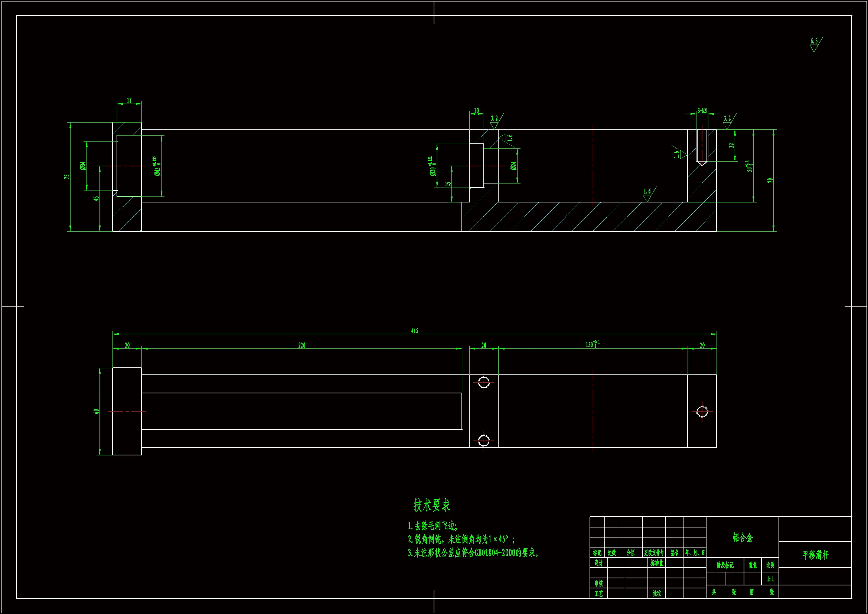Click the 70 height dimension at right
The width and height of the screenshot is (868, 614).
point(770,180)
